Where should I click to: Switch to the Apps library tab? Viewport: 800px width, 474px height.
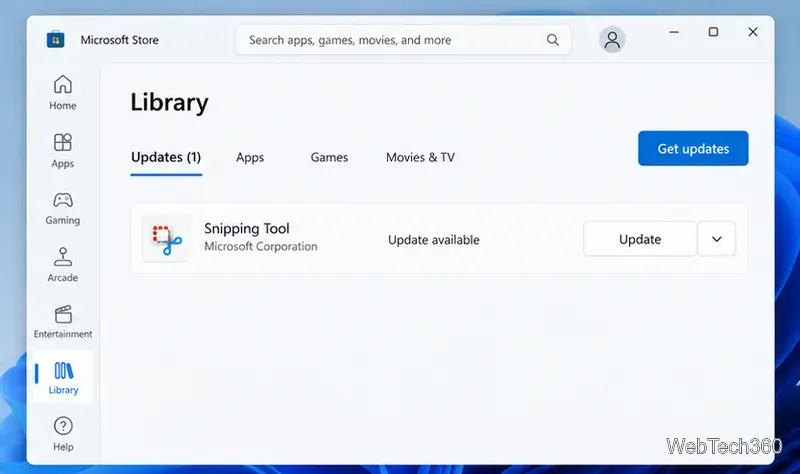pos(250,157)
